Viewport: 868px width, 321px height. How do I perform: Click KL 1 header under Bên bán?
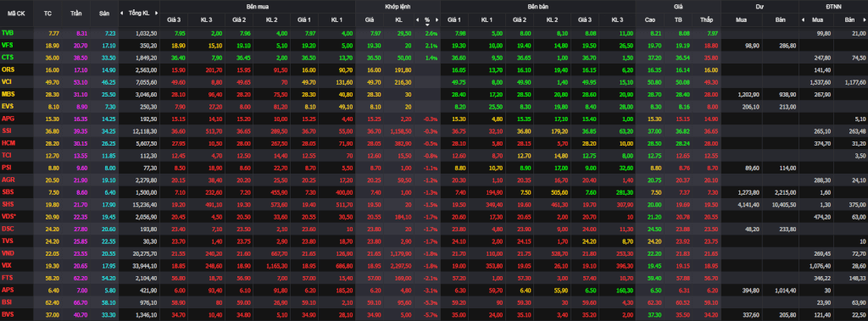pyautogui.click(x=487, y=20)
